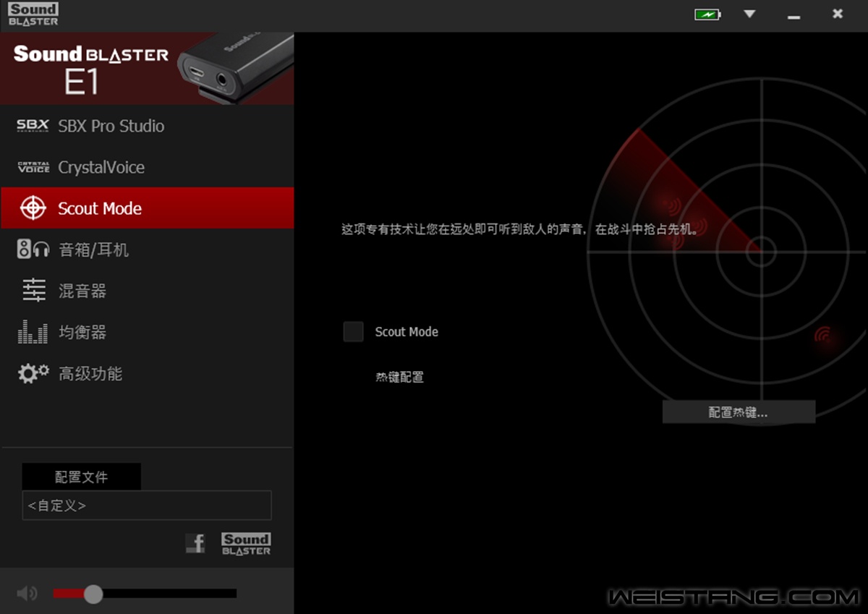This screenshot has height=614, width=868.
Task: Open the 音箱/耳机 section
Action: tap(147, 250)
